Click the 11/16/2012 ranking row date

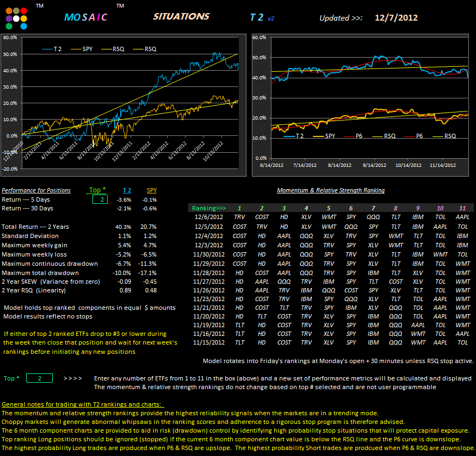209,333
